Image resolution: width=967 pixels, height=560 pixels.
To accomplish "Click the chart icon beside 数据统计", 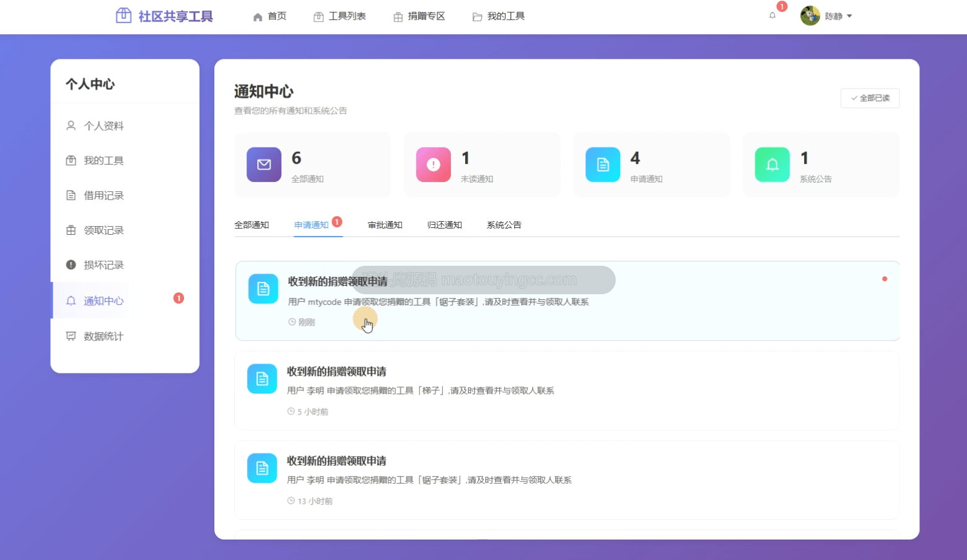I will coord(71,336).
